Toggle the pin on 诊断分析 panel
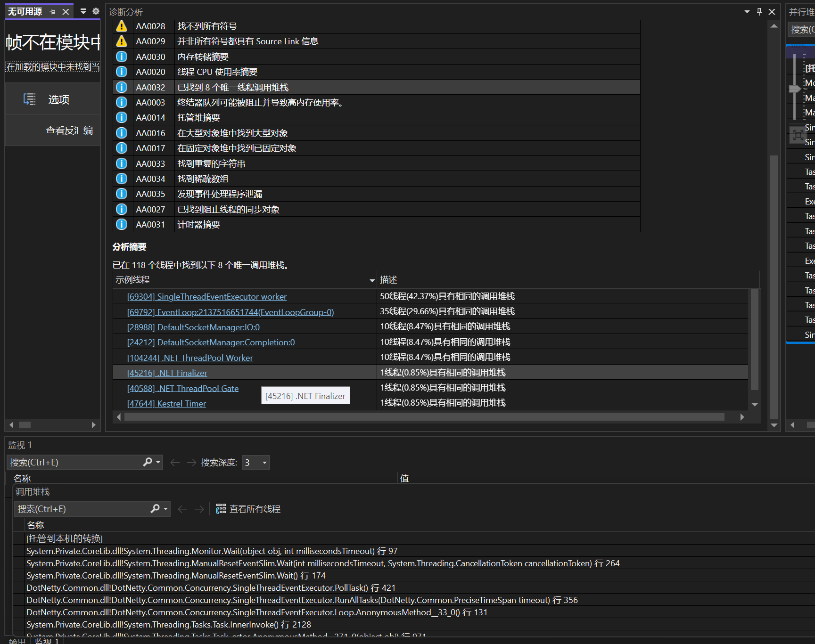The width and height of the screenshot is (815, 644). (759, 11)
